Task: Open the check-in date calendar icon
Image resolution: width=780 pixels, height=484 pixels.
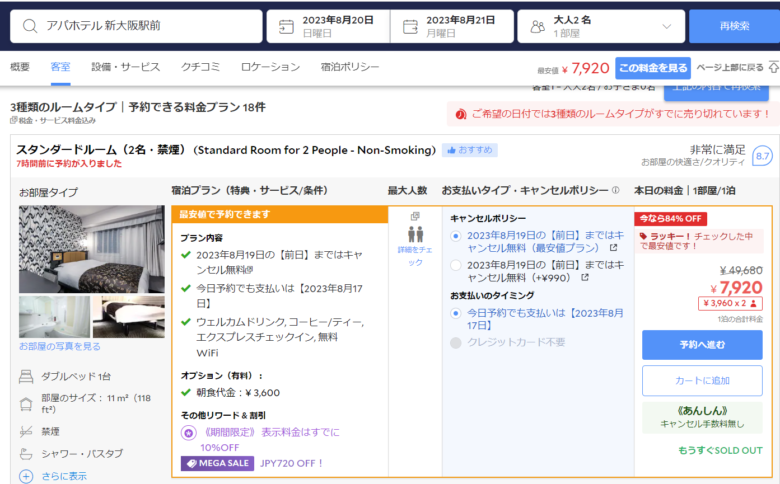Action: click(286, 27)
